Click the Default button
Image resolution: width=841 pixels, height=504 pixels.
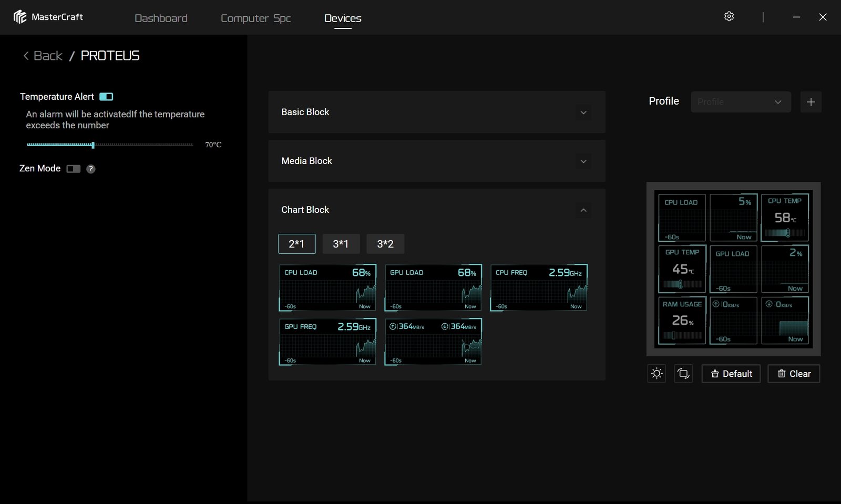coord(731,374)
